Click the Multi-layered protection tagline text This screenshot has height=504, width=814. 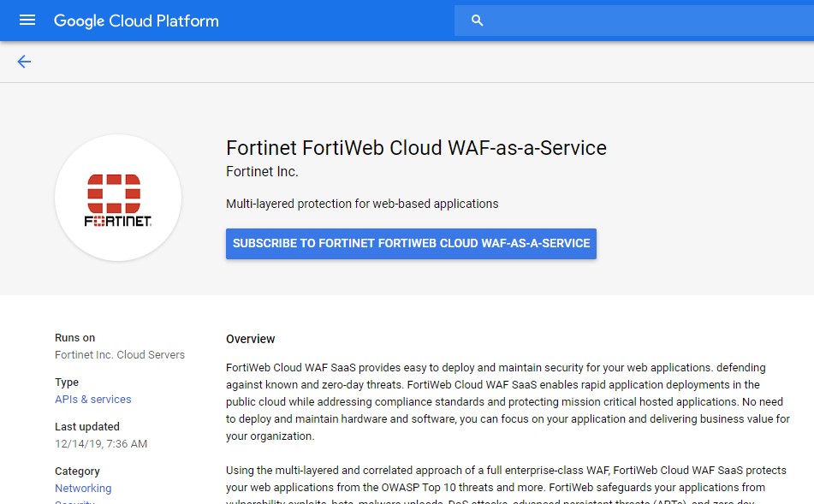coord(362,204)
